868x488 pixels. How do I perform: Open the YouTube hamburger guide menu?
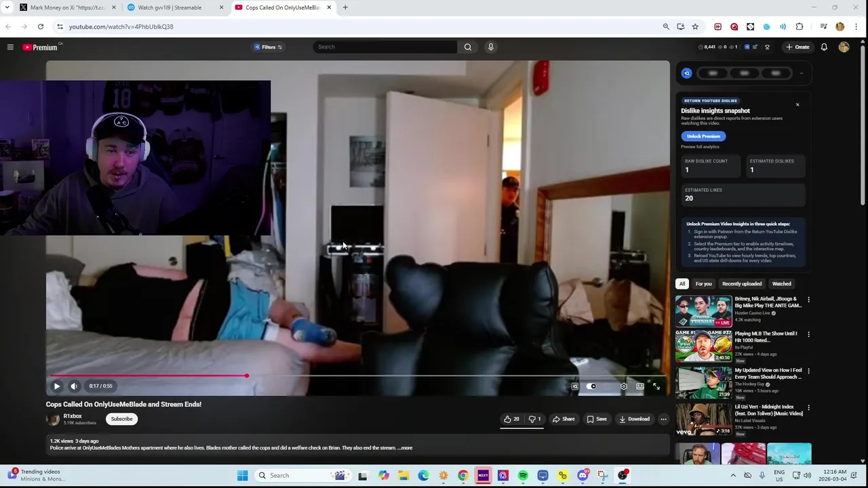pos(10,47)
